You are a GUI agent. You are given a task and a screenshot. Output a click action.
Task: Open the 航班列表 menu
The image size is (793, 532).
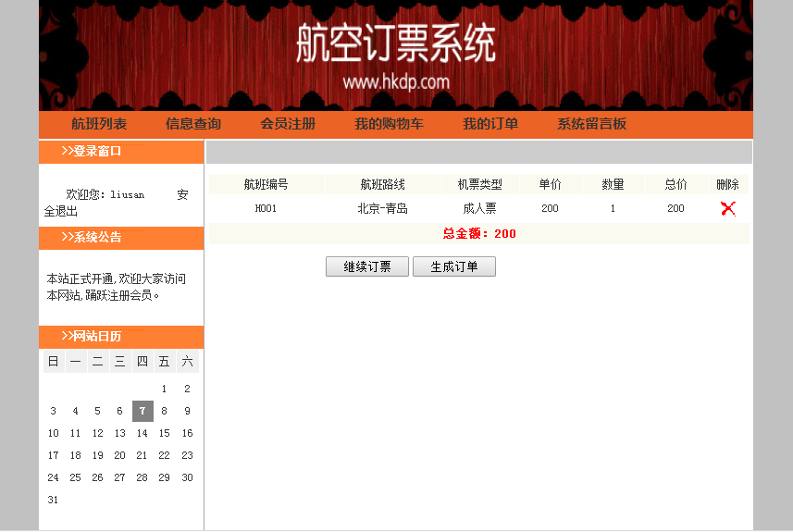click(99, 124)
